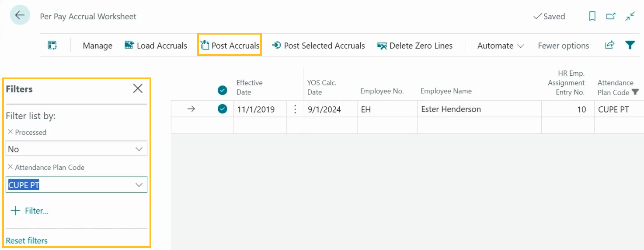Open the Manage menu
The image size is (644, 250).
click(x=97, y=46)
